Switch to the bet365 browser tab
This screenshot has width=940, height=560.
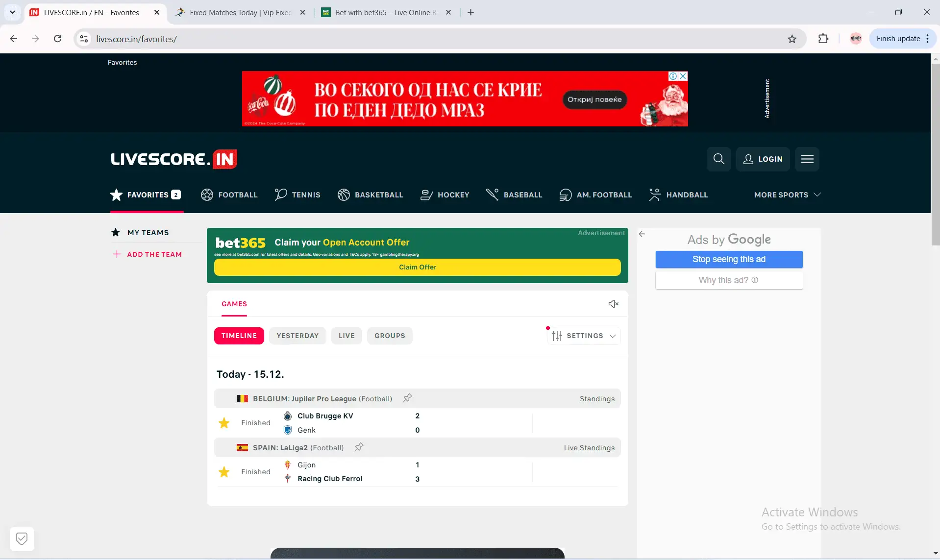[x=386, y=12]
